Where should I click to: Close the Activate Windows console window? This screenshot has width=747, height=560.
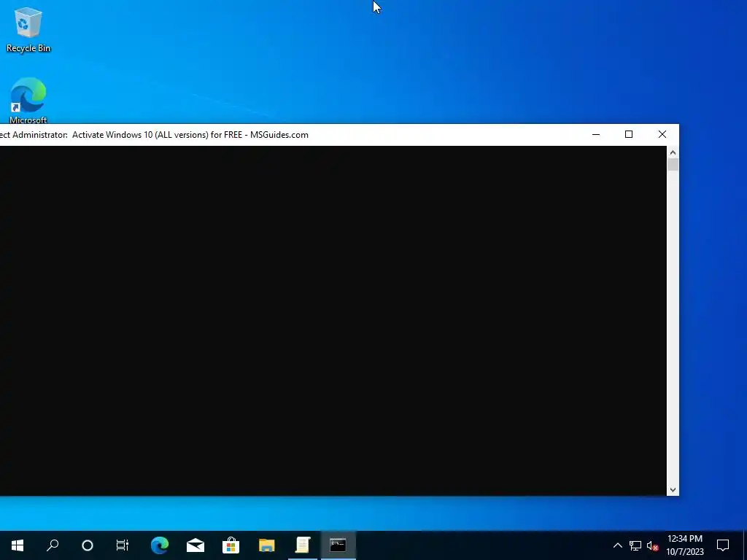(662, 135)
